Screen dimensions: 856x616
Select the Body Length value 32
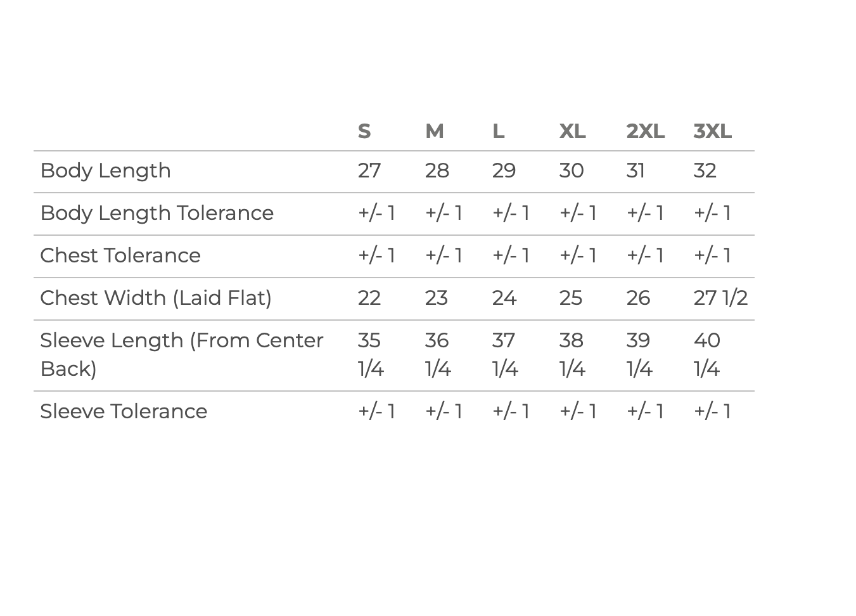tap(705, 170)
